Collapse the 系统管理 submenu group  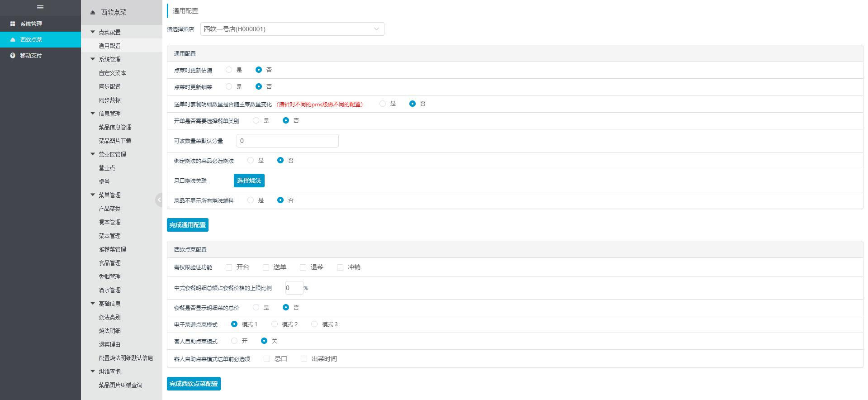(x=93, y=59)
